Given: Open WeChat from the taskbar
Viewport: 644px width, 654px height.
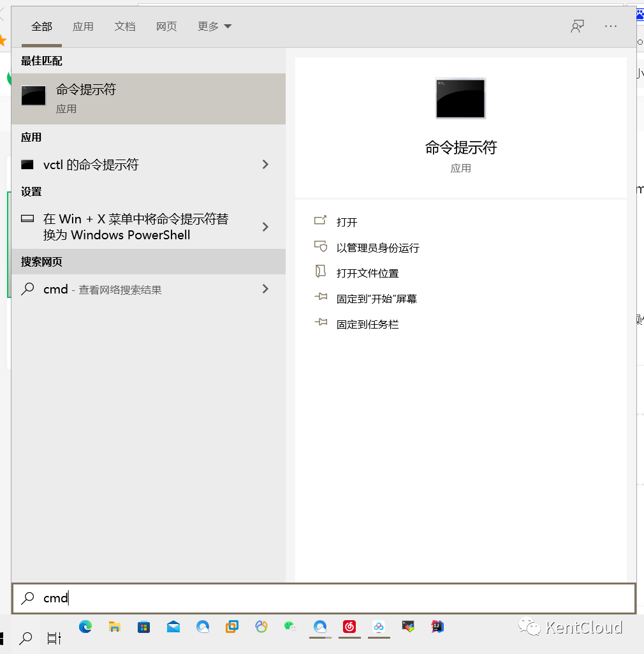Looking at the screenshot, I should (290, 627).
